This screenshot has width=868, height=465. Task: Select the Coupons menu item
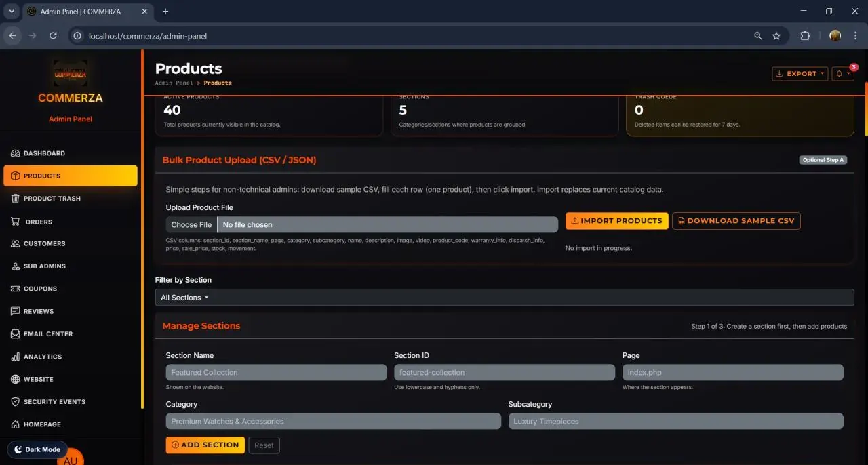[71, 289]
